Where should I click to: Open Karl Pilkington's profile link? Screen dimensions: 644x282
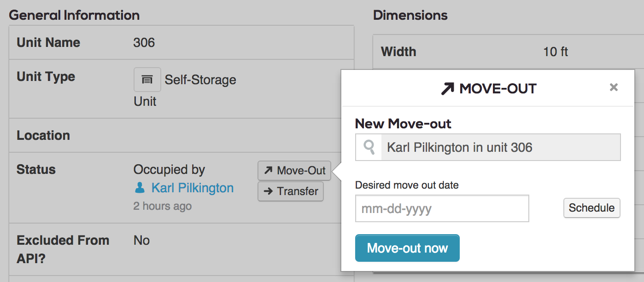[x=193, y=188]
